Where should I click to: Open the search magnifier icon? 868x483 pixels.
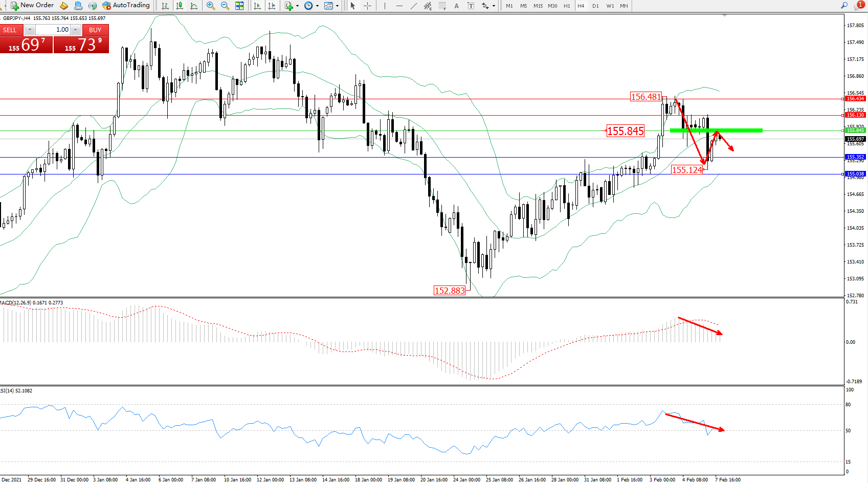pos(844,6)
